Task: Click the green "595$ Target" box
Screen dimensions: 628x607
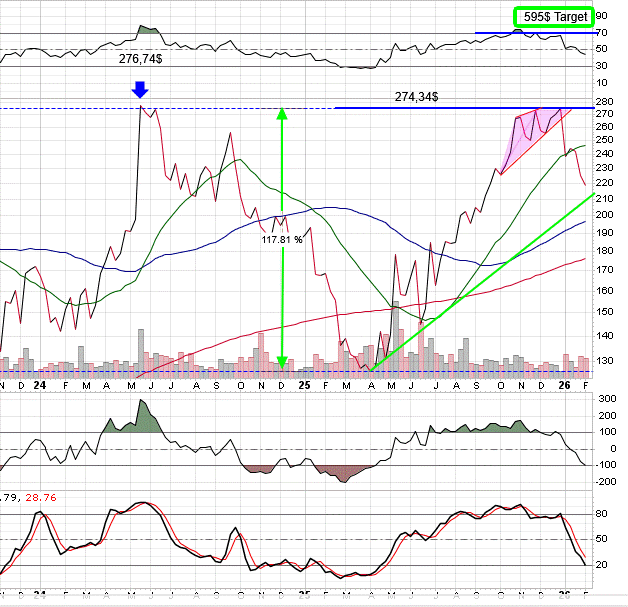Action: point(553,17)
